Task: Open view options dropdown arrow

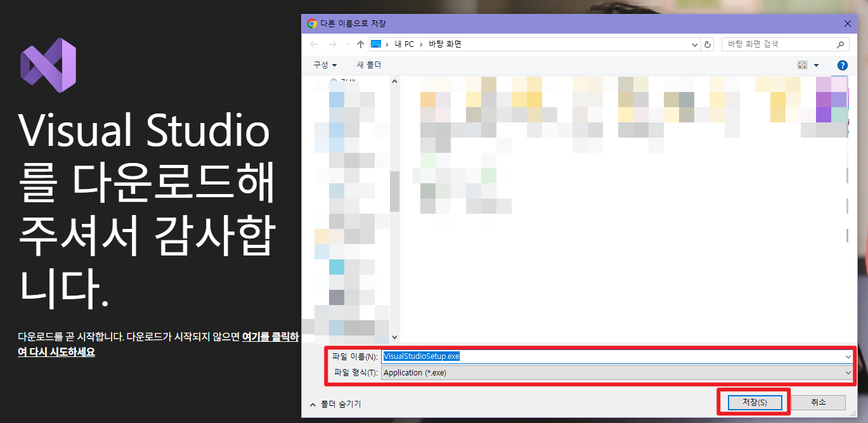Action: point(816,65)
